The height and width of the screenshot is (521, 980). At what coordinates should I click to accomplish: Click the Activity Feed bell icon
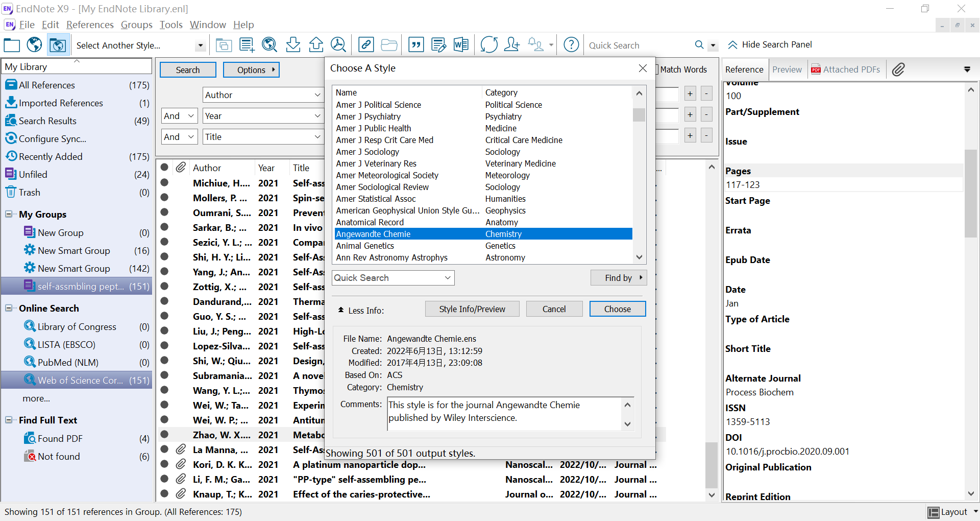pyautogui.click(x=536, y=45)
